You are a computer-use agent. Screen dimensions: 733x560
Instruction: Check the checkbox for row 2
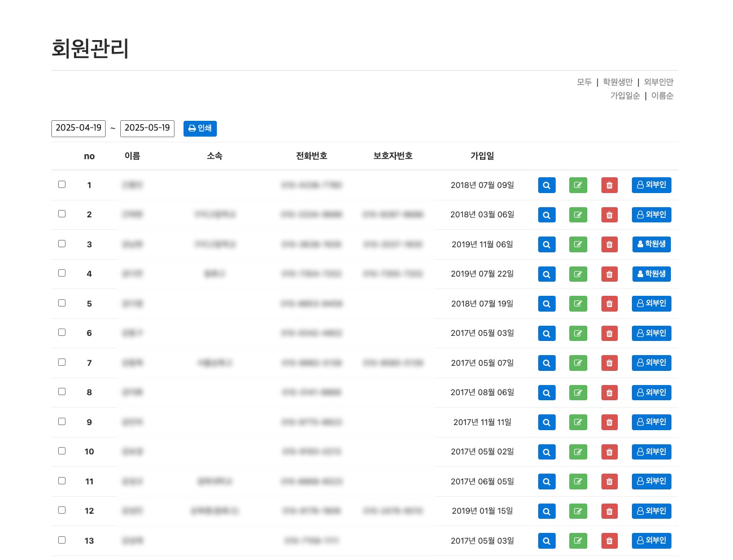click(x=62, y=214)
